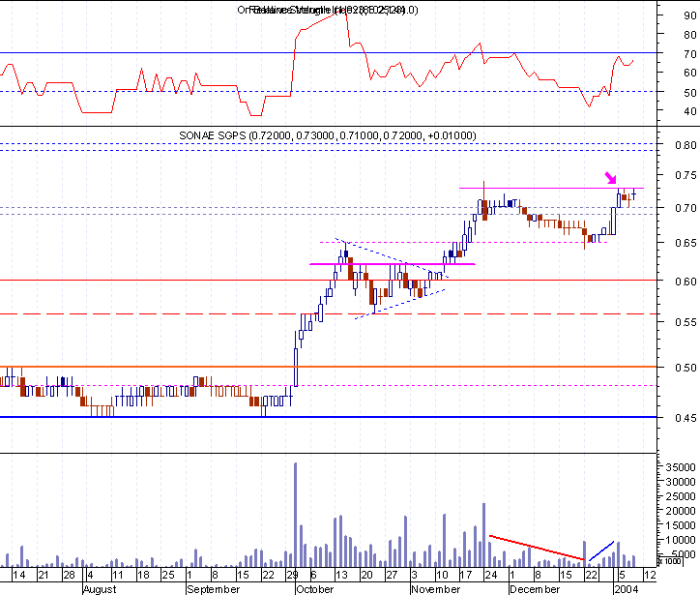Select the December month label
Screen dimensions: 700x595
535,589
